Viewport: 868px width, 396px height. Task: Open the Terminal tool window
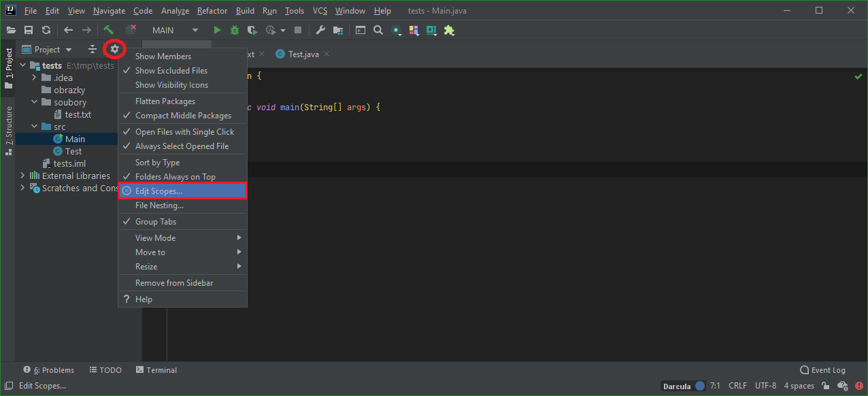tap(156, 369)
